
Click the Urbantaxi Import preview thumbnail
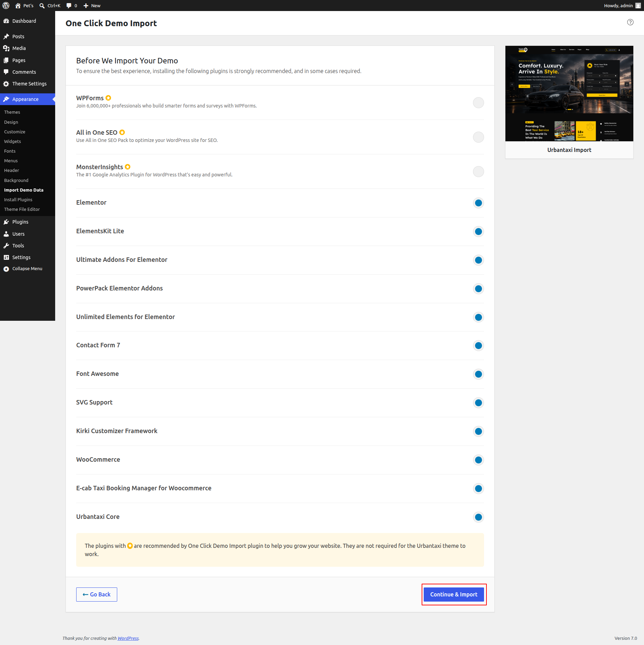[569, 94]
